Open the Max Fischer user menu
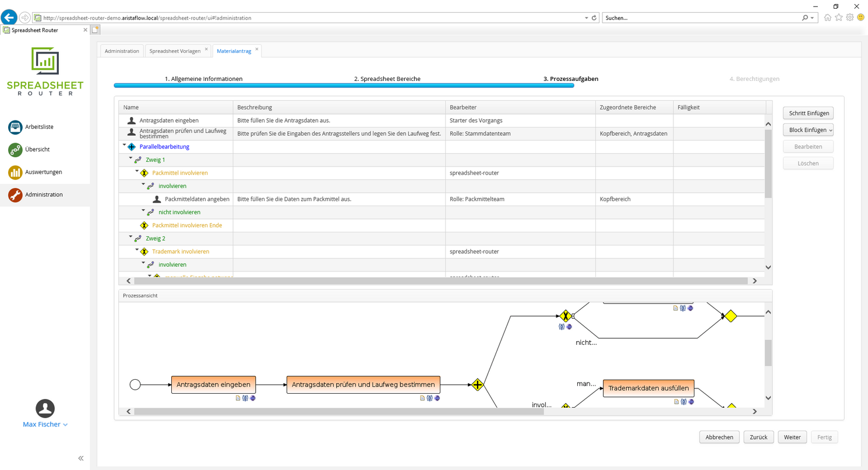 (x=45, y=425)
